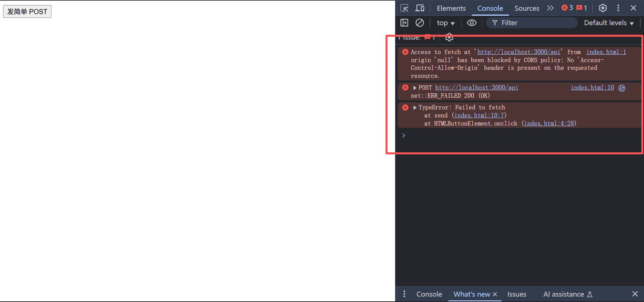Click the replay XHR icon beside index.html:10
This screenshot has height=302, width=644.
tap(622, 88)
